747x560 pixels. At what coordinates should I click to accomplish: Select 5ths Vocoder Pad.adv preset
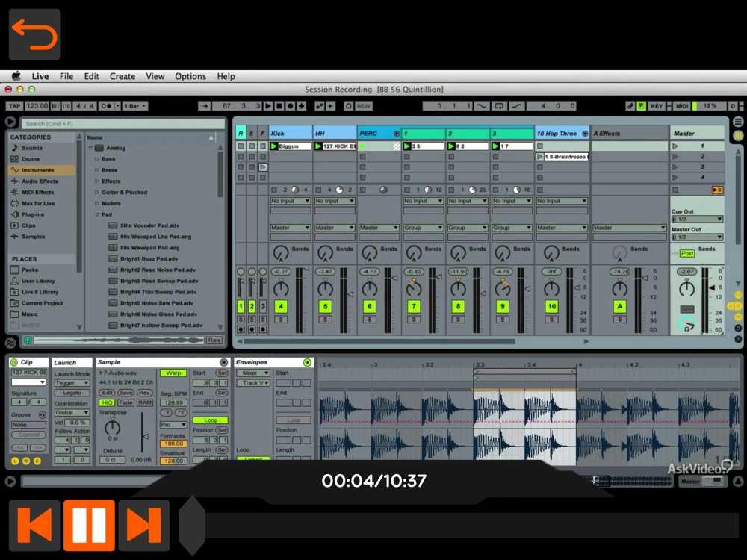tap(149, 225)
